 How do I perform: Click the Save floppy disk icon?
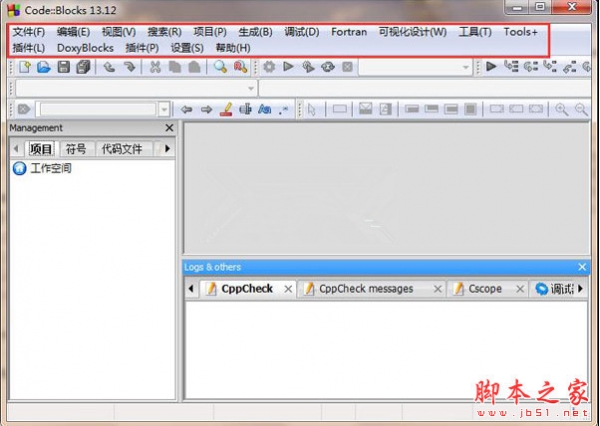coord(64,67)
